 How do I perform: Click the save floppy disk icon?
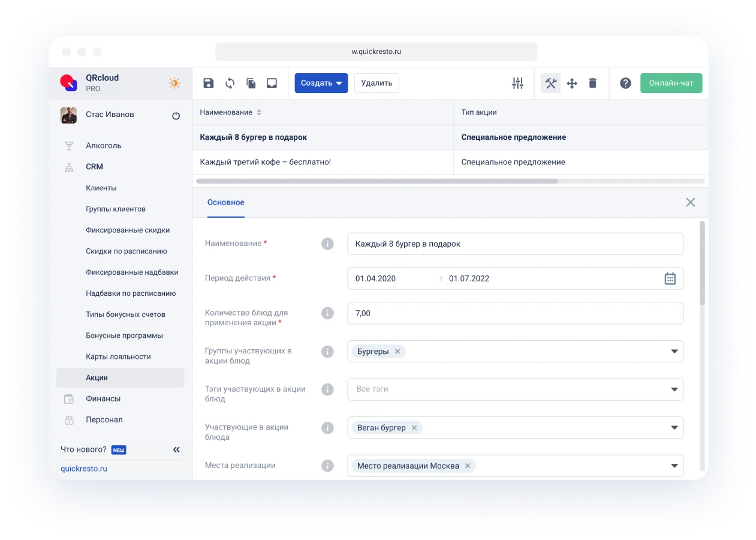[x=209, y=83]
